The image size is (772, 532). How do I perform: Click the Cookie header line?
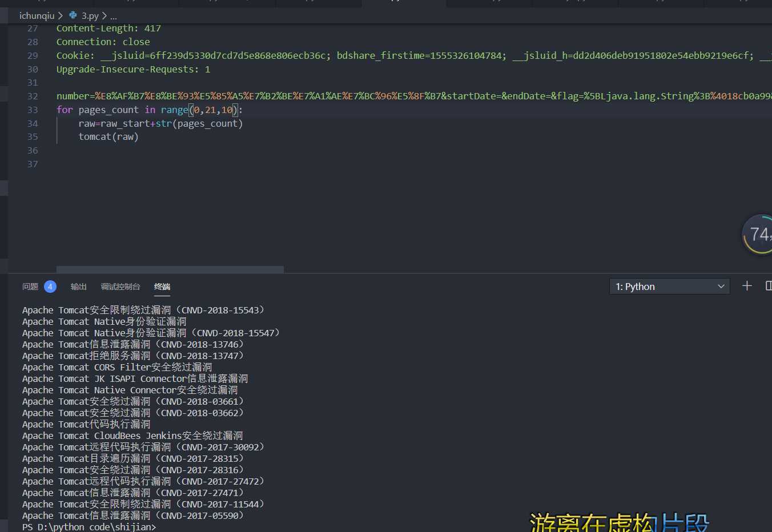pyautogui.click(x=414, y=55)
